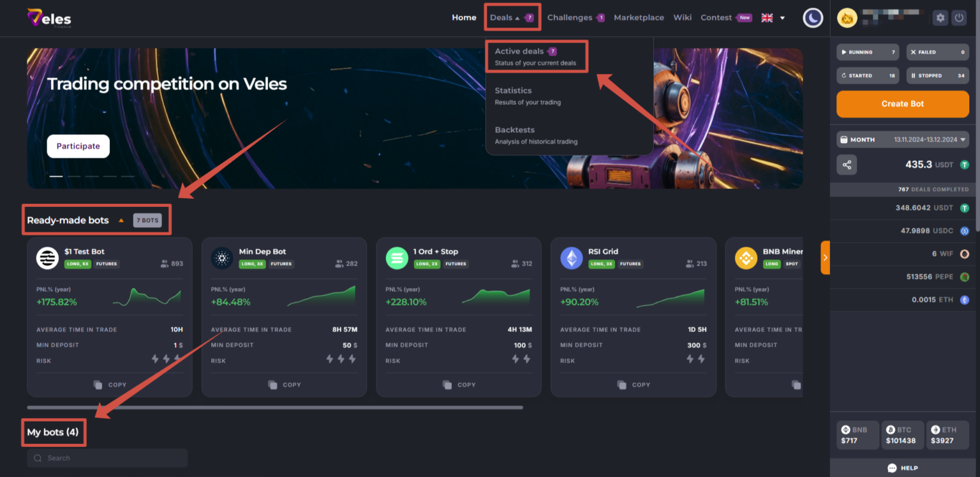The width and height of the screenshot is (980, 477).
Task: Click the orange Create Bot button
Action: (902, 103)
